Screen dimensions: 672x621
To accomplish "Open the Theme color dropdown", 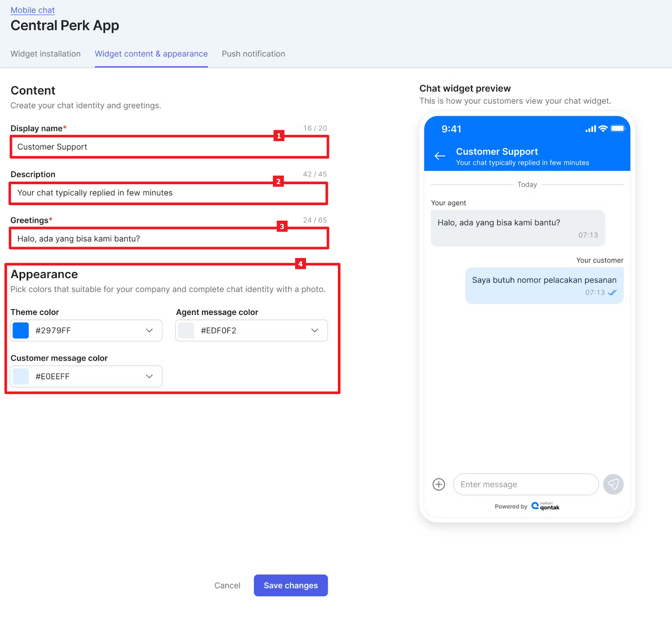I will click(149, 330).
